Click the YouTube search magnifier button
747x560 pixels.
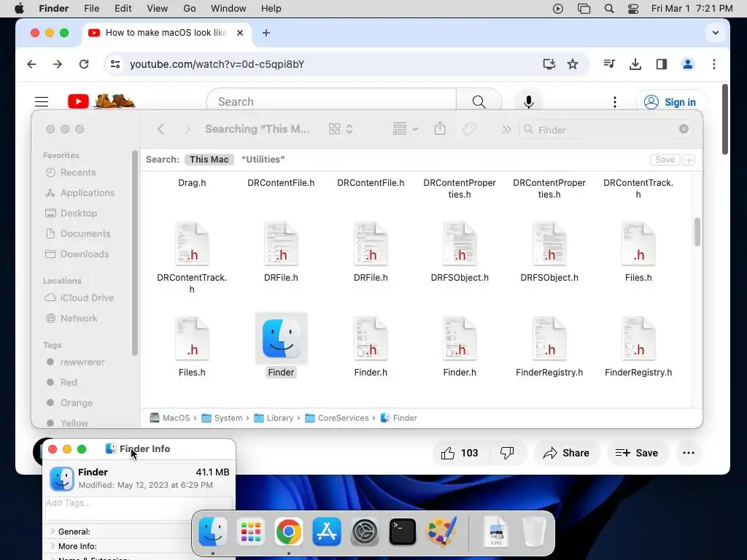tap(479, 101)
